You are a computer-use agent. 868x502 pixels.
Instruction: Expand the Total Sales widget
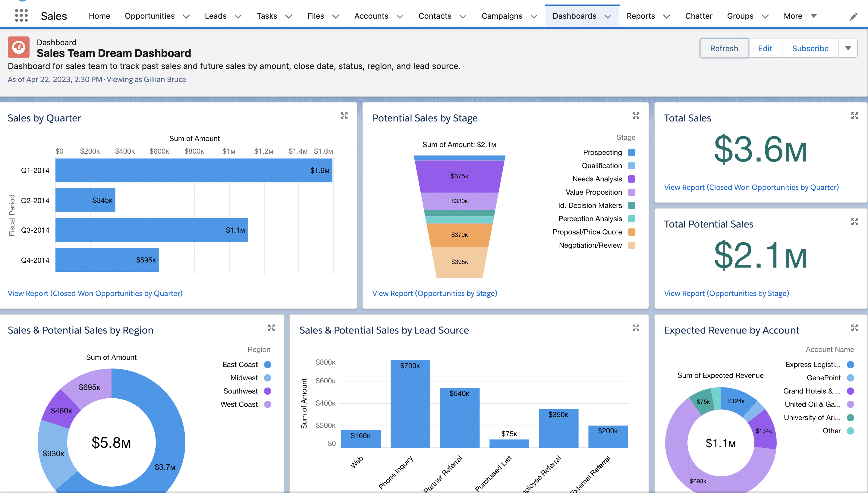854,116
